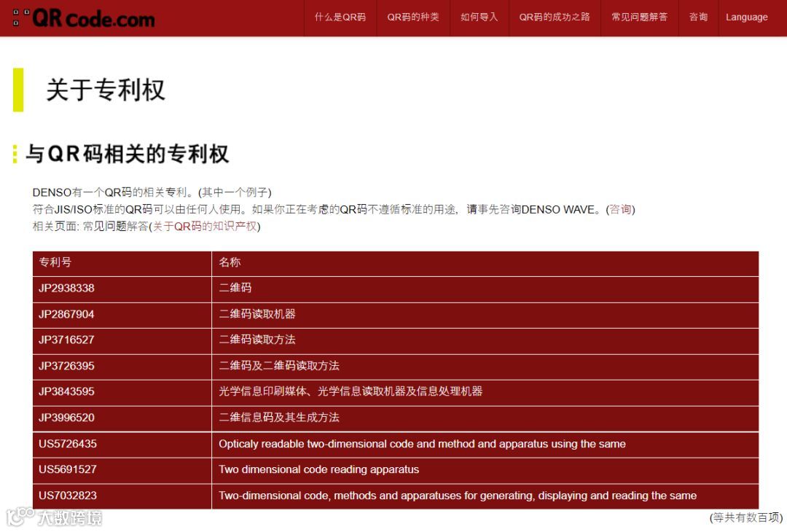Viewport: 787px width, 532px height.
Task: Click the patent name 二维码读取机器
Action: click(257, 314)
